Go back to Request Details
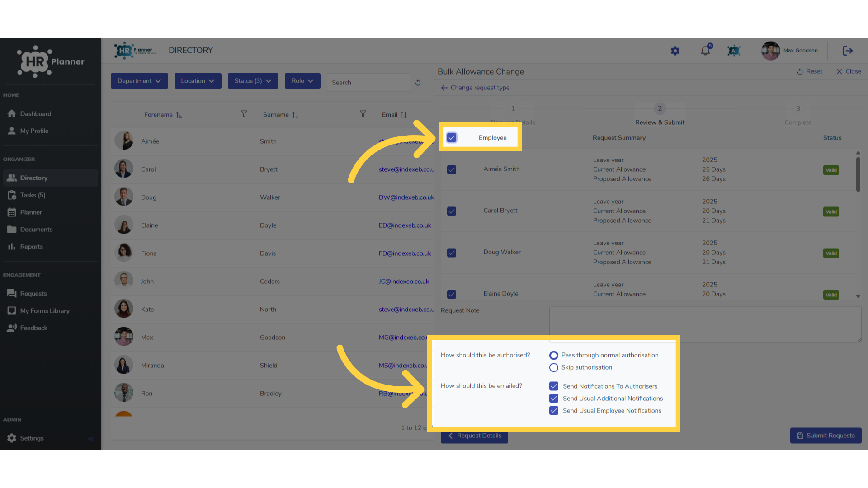The image size is (868, 488). (474, 436)
